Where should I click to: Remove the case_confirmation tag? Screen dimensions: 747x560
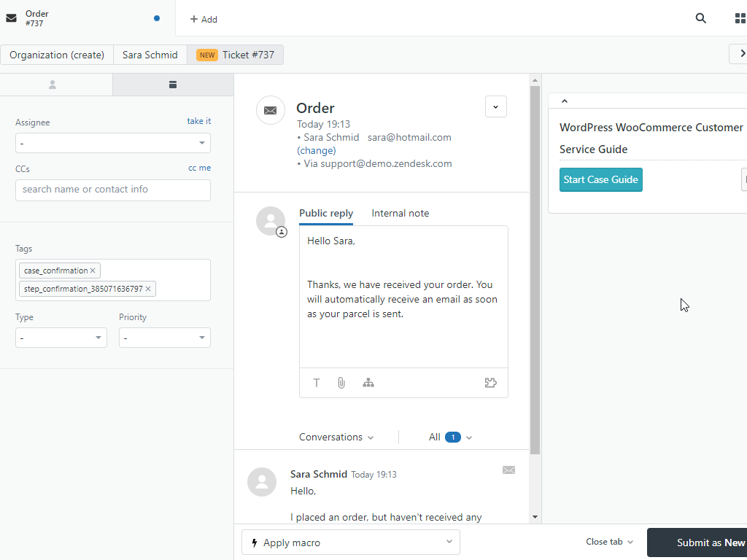coord(93,271)
